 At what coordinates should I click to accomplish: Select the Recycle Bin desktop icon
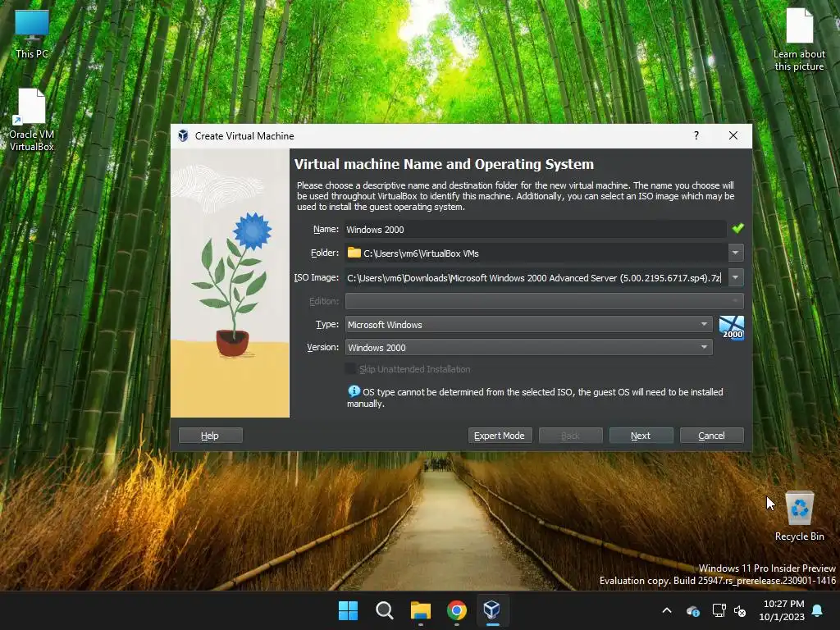tap(799, 517)
